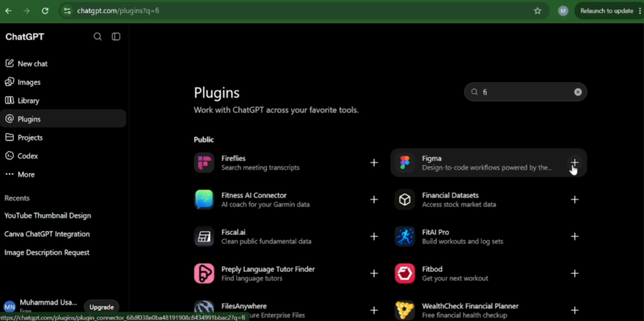Click the Preply Language Tutor Finder icon
The image size is (644, 321).
(x=204, y=274)
